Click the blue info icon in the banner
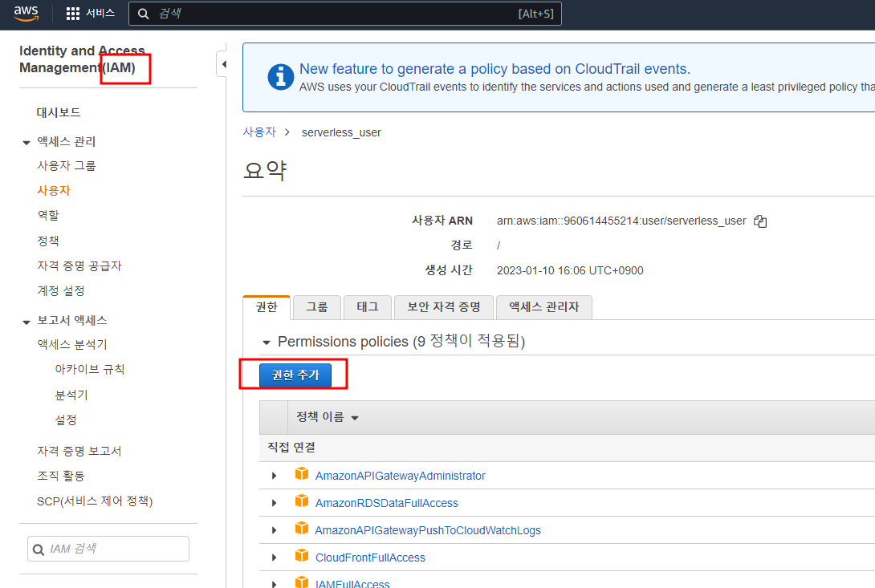 click(x=281, y=77)
